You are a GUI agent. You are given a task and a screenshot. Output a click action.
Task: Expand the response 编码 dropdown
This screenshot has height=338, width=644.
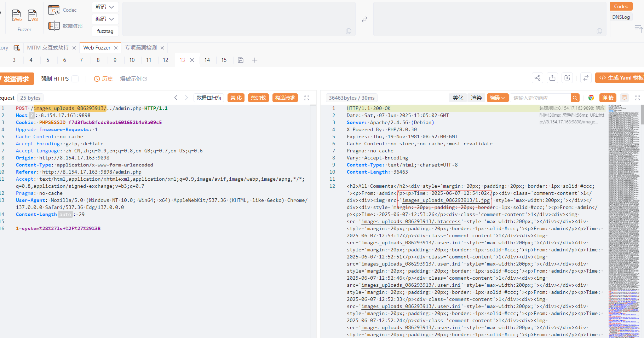498,98
